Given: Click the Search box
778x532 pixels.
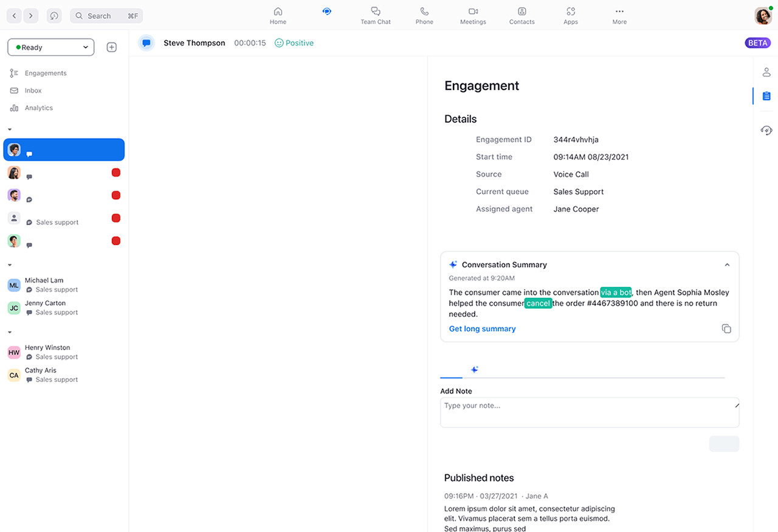Looking at the screenshot, I should click(106, 16).
